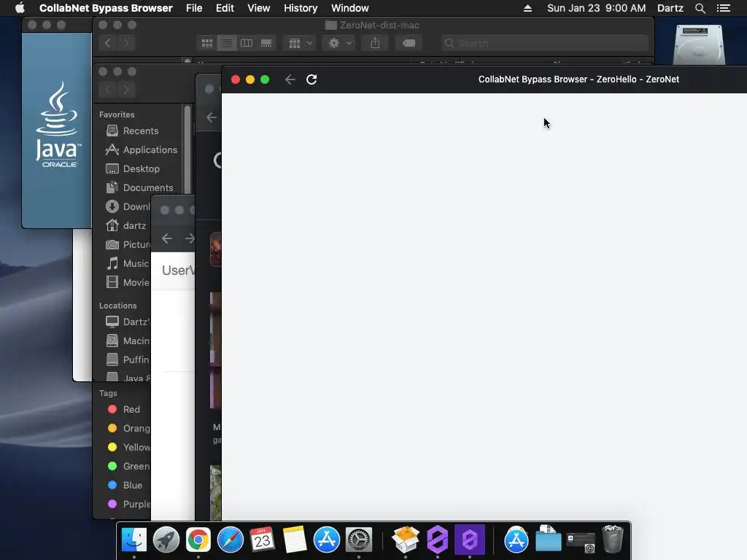
Task: Click the hard drive icon on the desktop
Action: (699, 44)
